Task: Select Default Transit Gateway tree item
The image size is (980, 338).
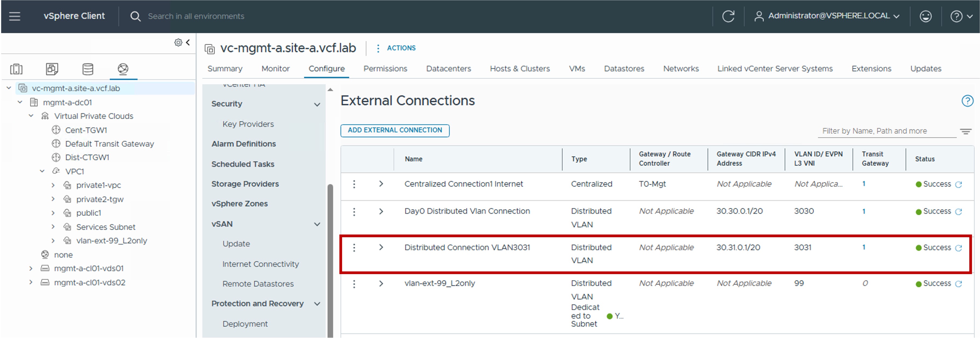Action: point(110,144)
